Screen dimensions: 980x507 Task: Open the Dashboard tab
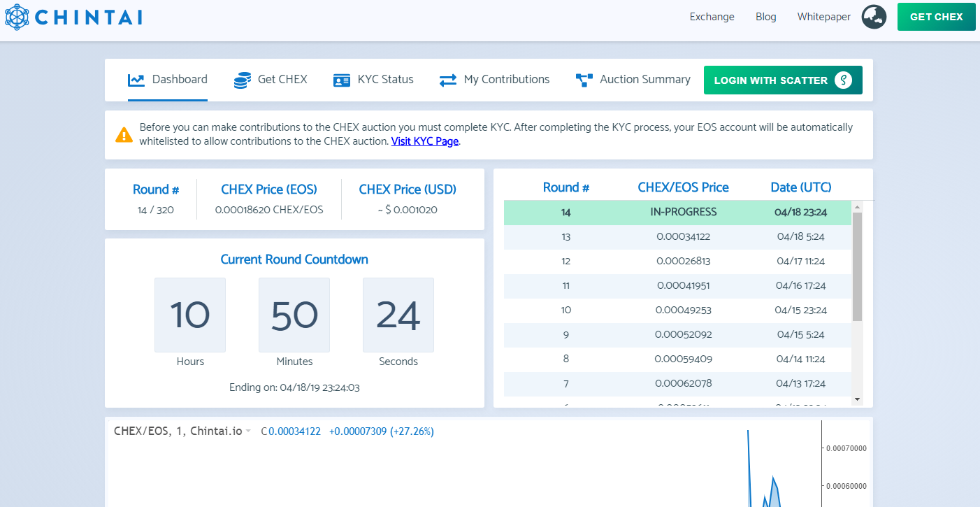point(168,80)
